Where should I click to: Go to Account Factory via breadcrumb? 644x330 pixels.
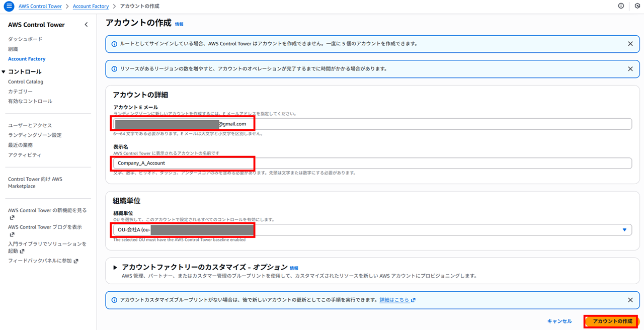(x=91, y=6)
